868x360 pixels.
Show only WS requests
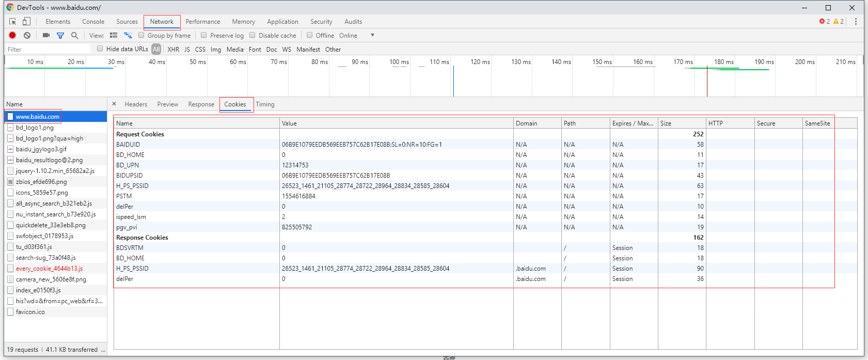coord(287,50)
